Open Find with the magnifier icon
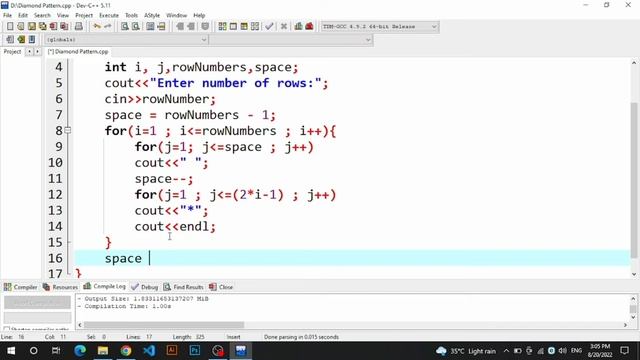 click(125, 27)
